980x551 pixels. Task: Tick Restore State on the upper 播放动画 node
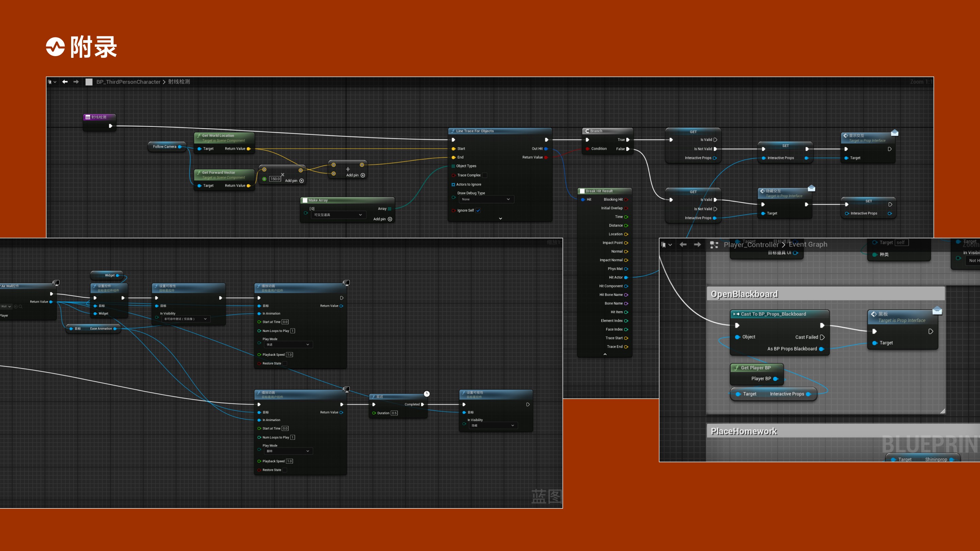[284, 364]
